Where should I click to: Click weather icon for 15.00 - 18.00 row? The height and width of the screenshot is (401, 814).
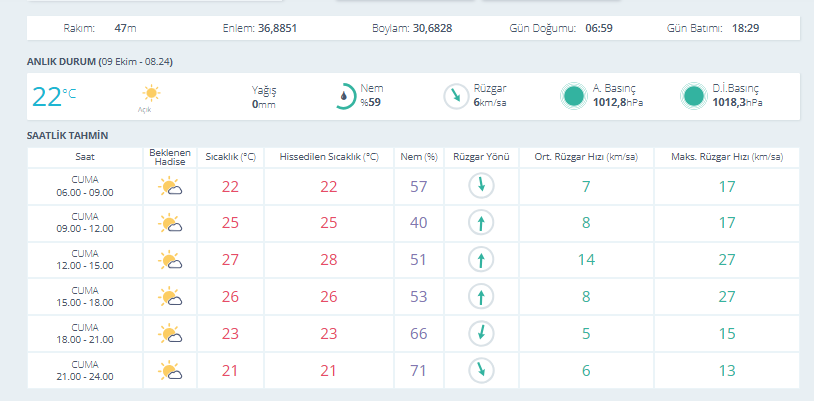tap(170, 297)
